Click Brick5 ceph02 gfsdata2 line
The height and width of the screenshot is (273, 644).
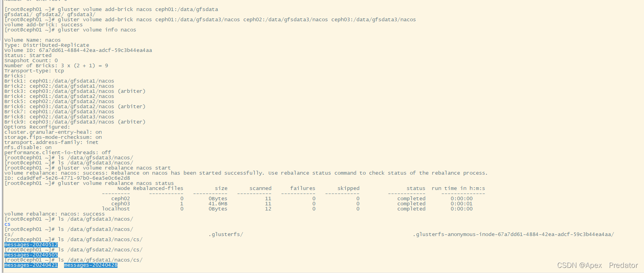[59, 101]
